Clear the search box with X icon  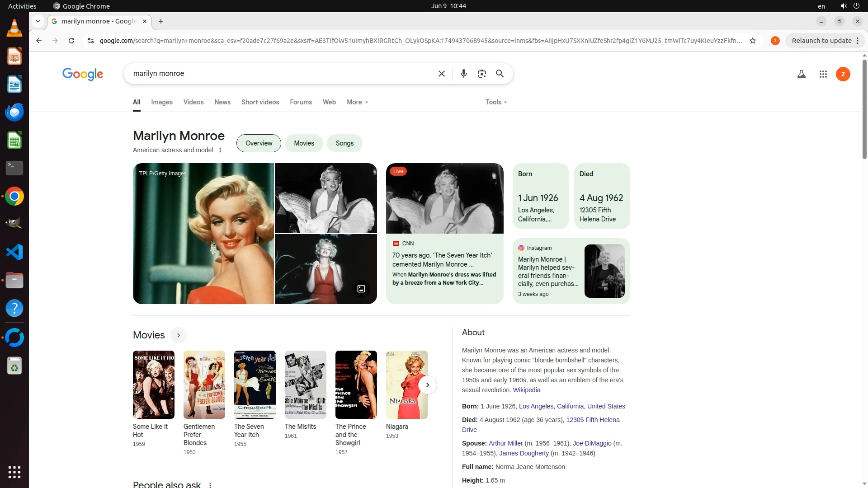[x=442, y=74]
